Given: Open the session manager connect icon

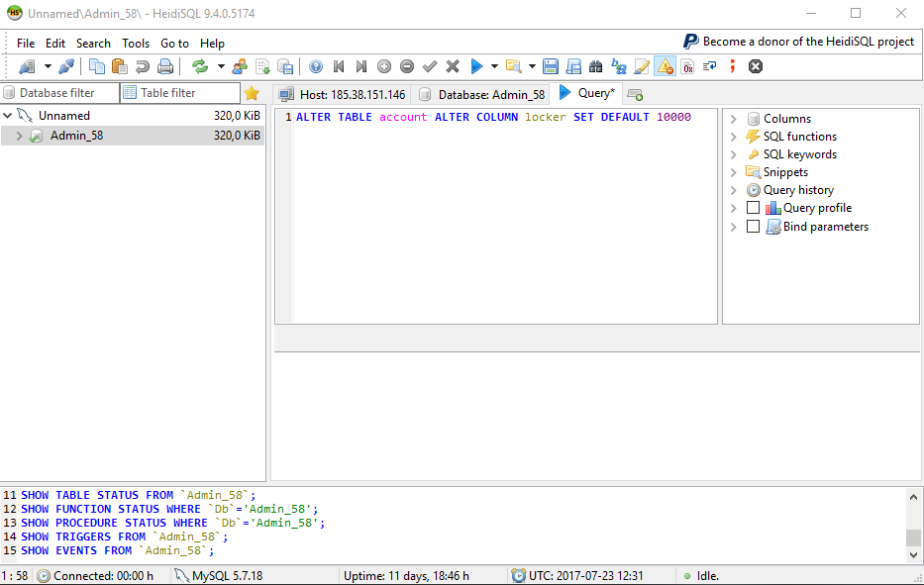Looking at the screenshot, I should (x=27, y=66).
